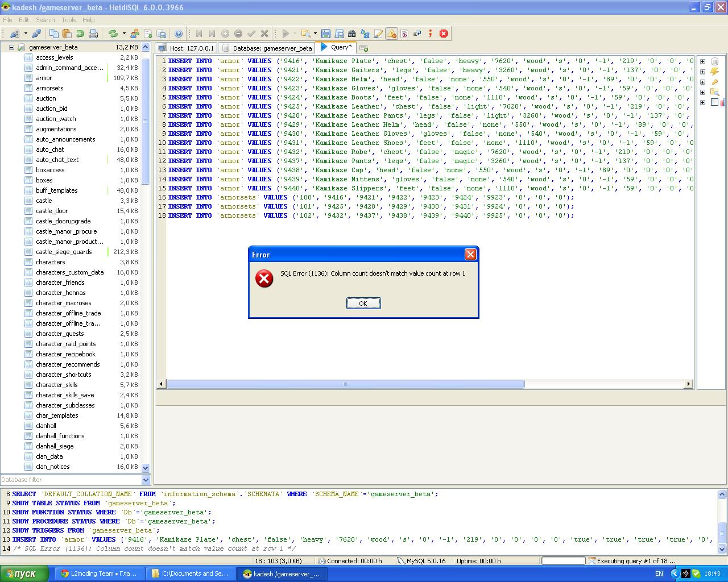Open the Load SQL file dropdown arrow
Screen dimensions: 728x582
[315, 34]
